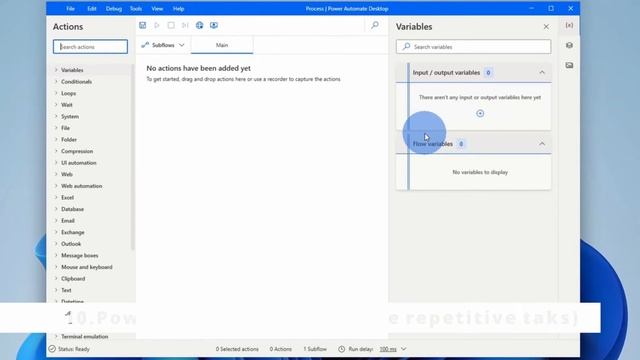
Task: Click the 100 ms run delay value
Action: (x=388, y=349)
